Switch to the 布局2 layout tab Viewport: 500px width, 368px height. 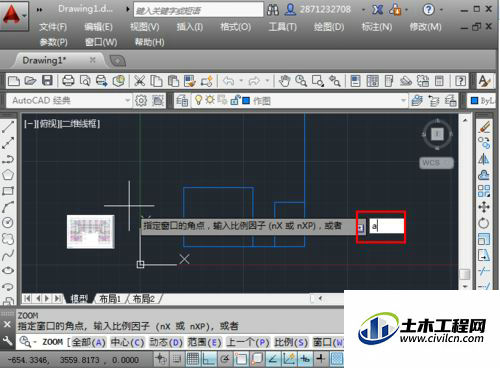click(x=144, y=298)
